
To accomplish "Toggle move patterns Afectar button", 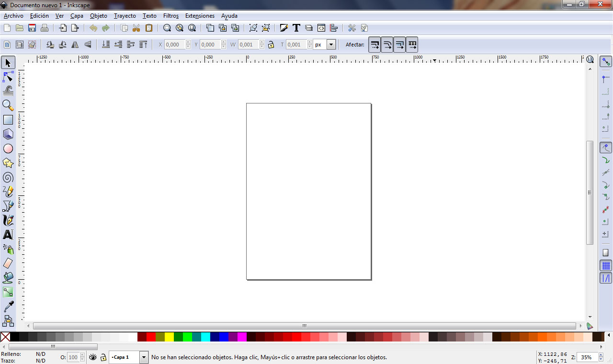I will coord(412,45).
